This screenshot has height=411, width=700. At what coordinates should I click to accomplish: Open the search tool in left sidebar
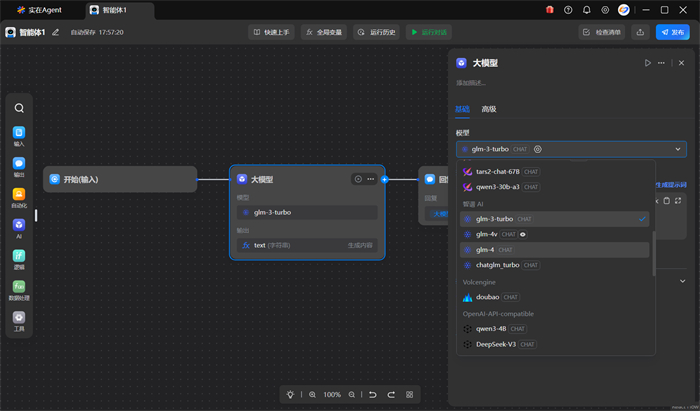click(19, 108)
